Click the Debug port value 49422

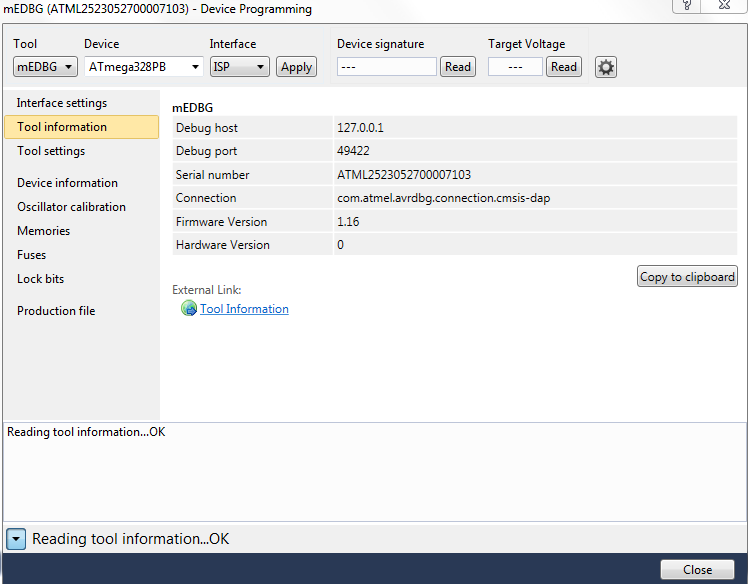point(353,151)
